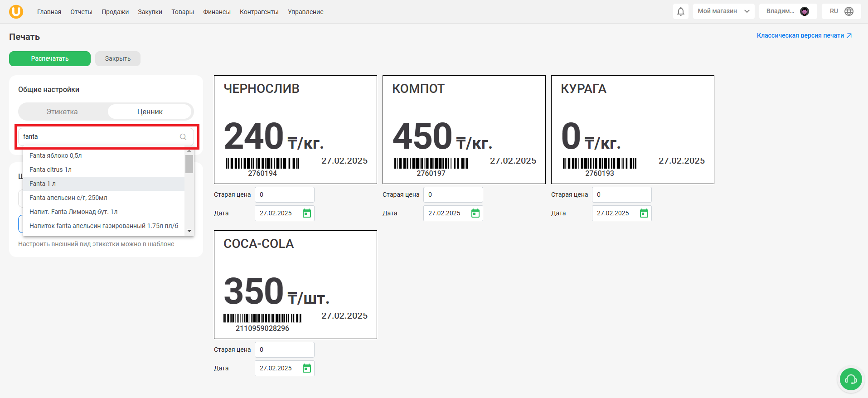Open the Товары menu

pos(183,12)
